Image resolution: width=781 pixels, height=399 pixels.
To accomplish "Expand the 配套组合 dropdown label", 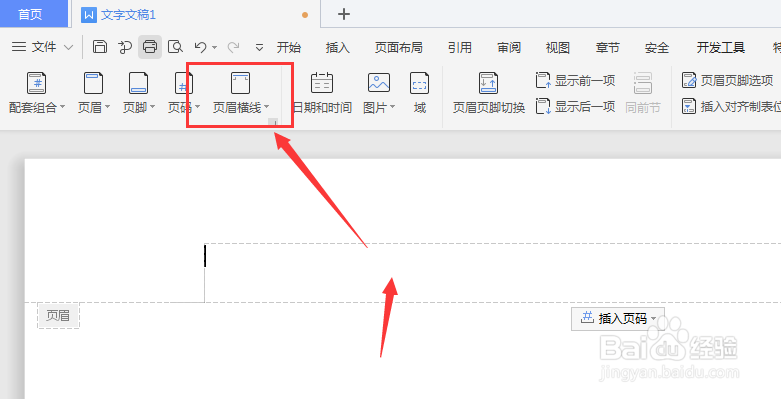I will pyautogui.click(x=37, y=107).
